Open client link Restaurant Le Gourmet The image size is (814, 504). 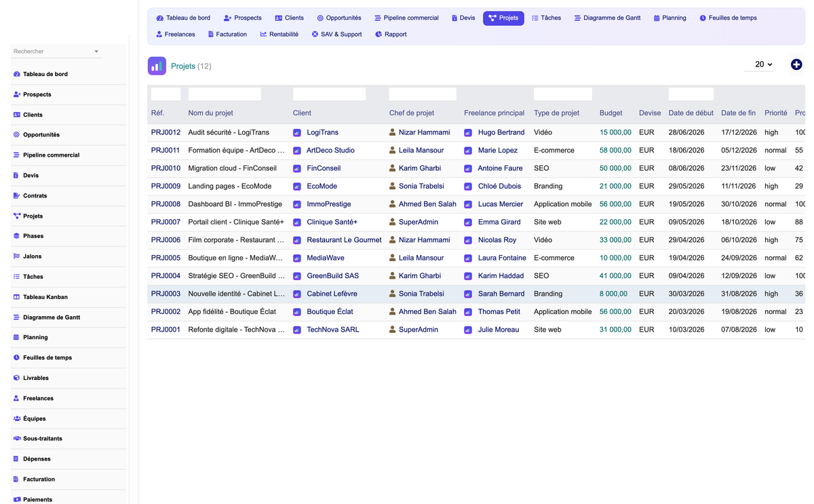[344, 240]
